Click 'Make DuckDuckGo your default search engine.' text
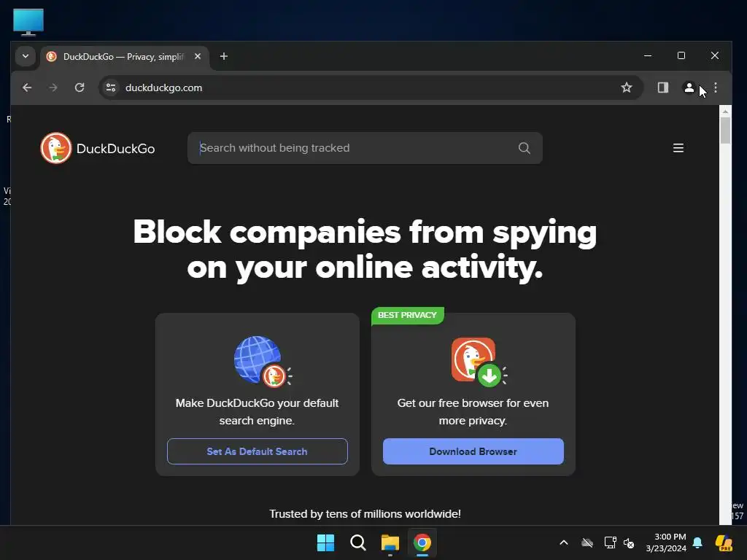This screenshot has height=560, width=747. (257, 412)
